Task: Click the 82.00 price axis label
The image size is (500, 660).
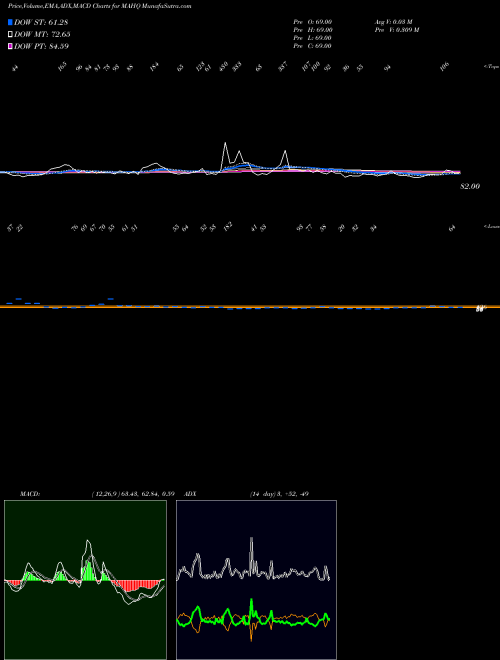Action: pos(470,186)
